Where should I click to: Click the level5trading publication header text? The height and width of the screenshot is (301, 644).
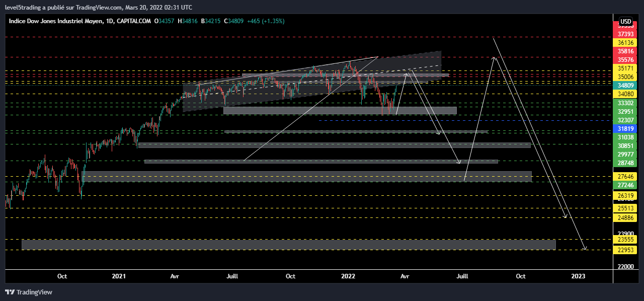(98, 8)
